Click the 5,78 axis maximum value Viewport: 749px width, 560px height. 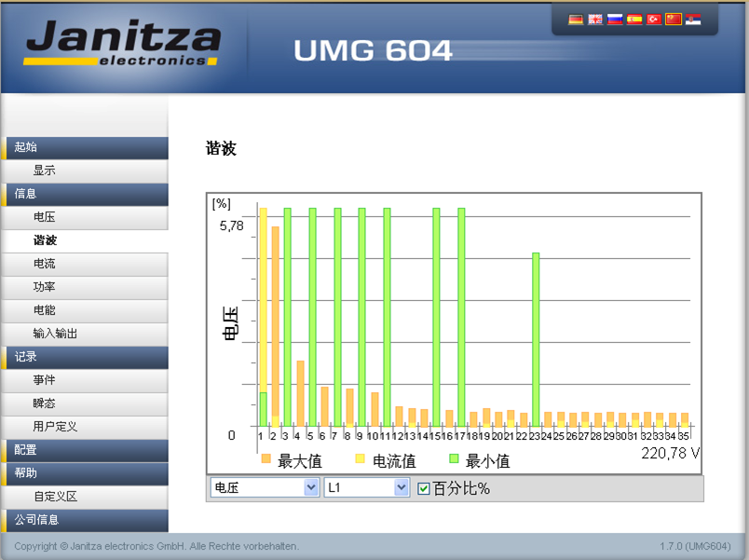point(232,226)
